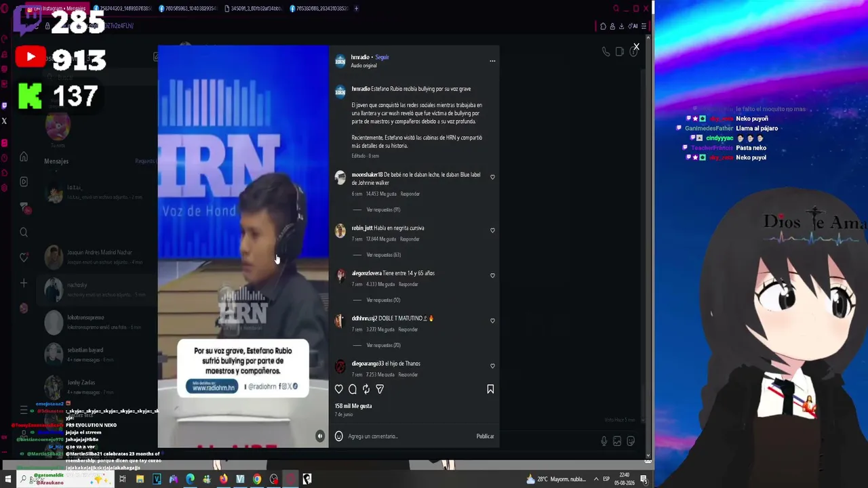Expand Ver respuestas (63) under robin_jutt
Viewport: 868px width, 488px height.
pos(383,255)
